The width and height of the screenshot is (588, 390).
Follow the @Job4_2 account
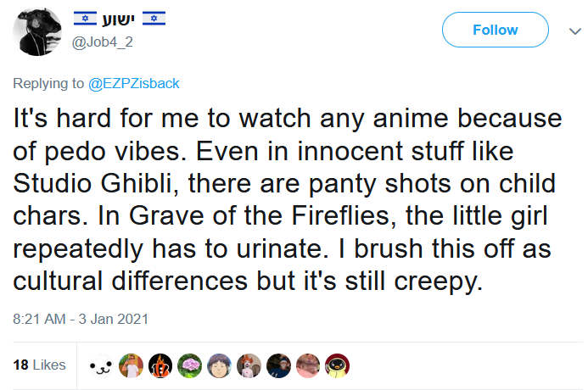(495, 30)
